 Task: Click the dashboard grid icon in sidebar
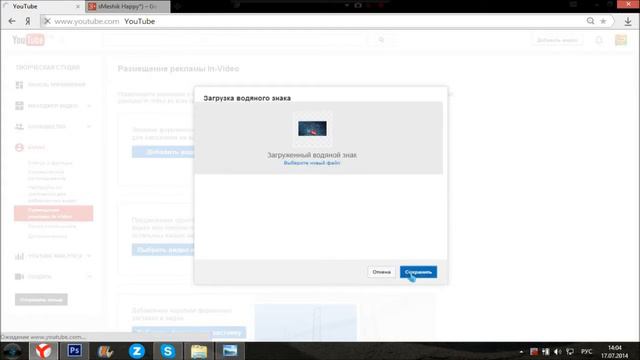click(19, 85)
